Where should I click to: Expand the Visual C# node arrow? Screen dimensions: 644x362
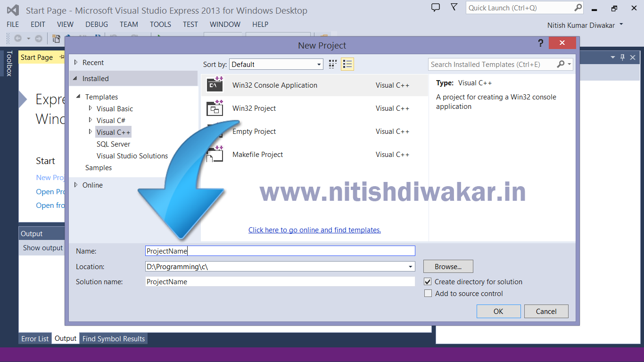click(x=91, y=120)
